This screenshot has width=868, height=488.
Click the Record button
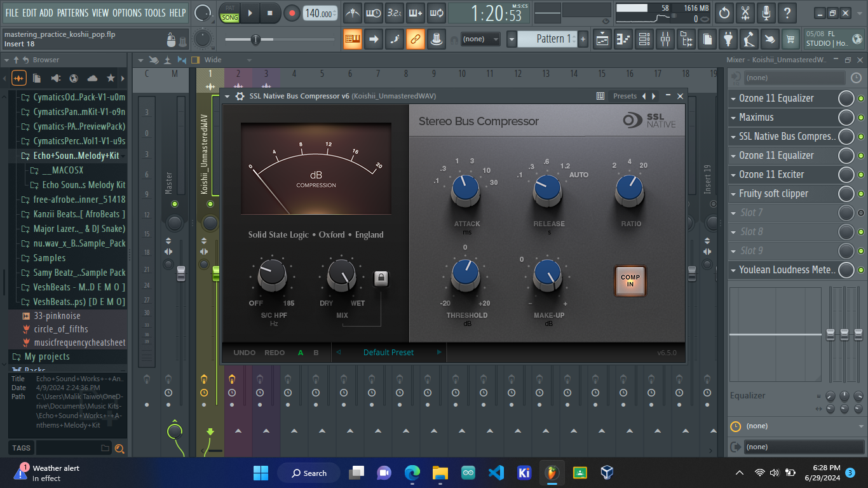(x=292, y=13)
